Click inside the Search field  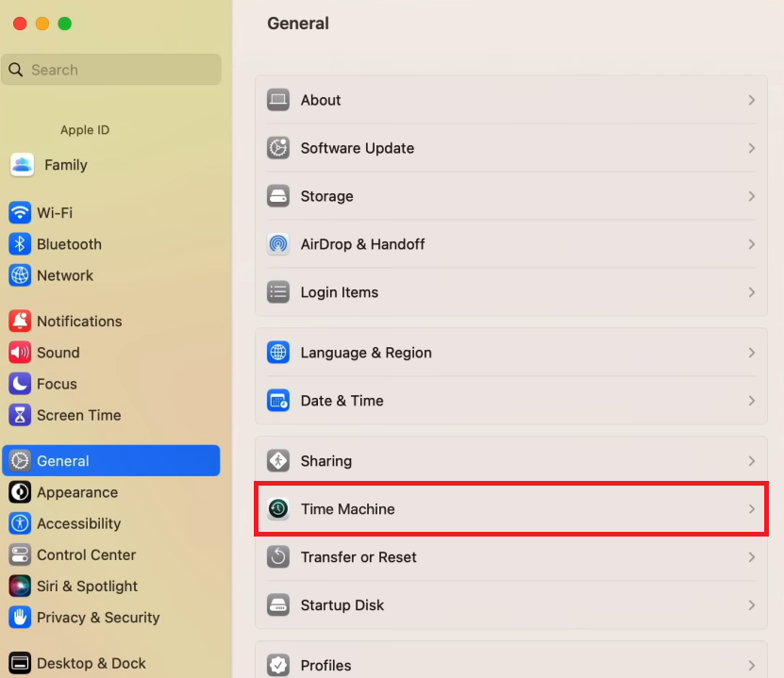tap(111, 69)
